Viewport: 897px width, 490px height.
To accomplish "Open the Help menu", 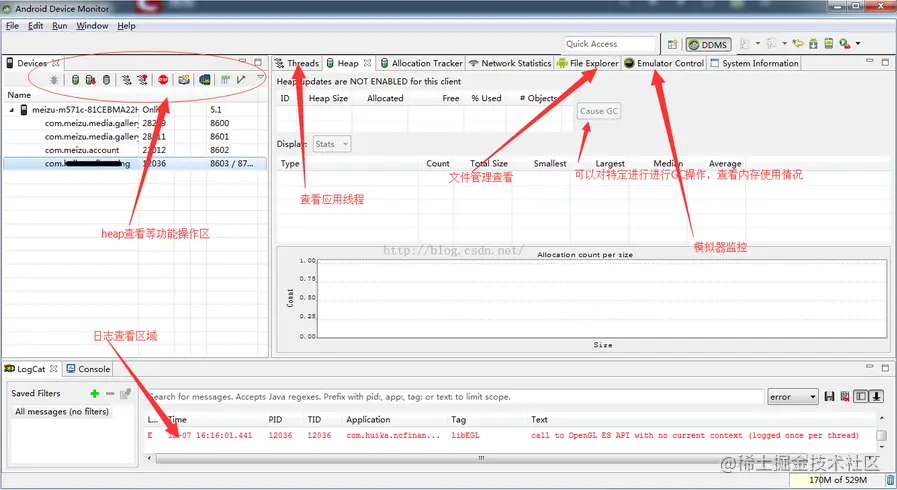I will (x=126, y=26).
